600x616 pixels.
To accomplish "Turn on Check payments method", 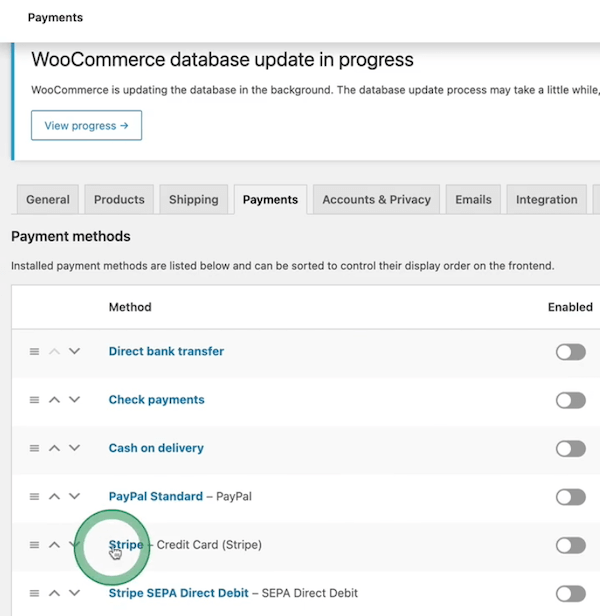I will coord(570,400).
